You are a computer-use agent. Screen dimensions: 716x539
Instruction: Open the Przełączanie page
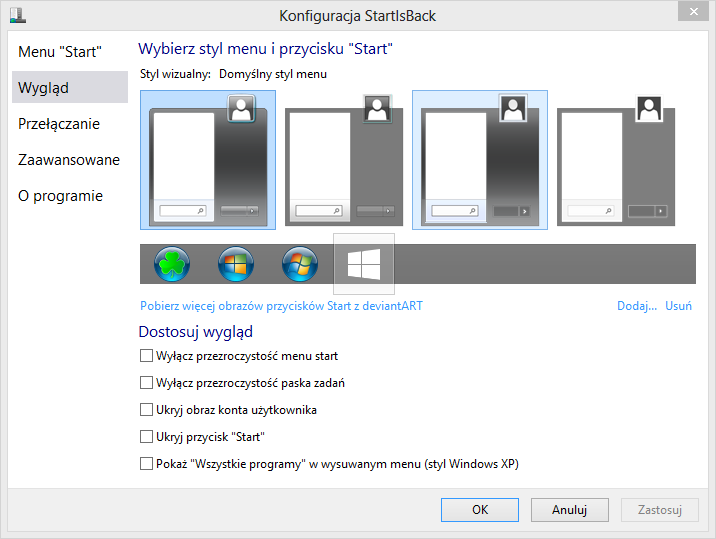70,123
